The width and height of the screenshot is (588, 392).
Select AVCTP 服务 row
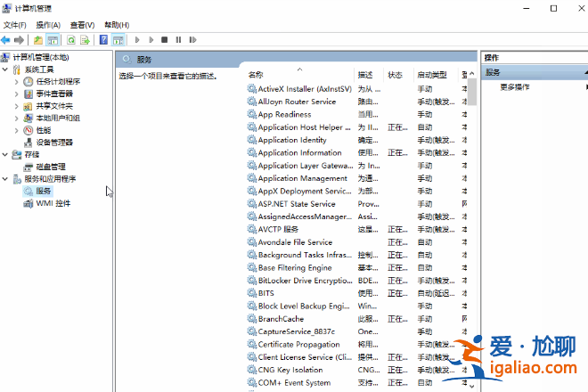tap(278, 230)
